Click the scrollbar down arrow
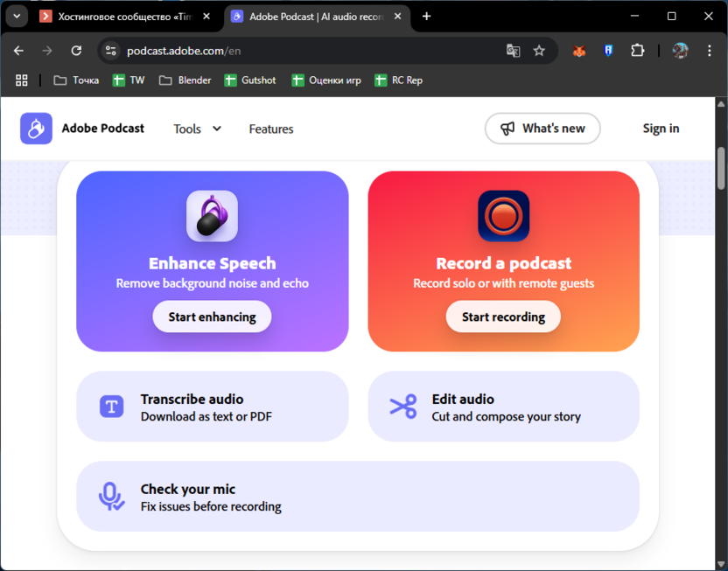 (x=721, y=565)
